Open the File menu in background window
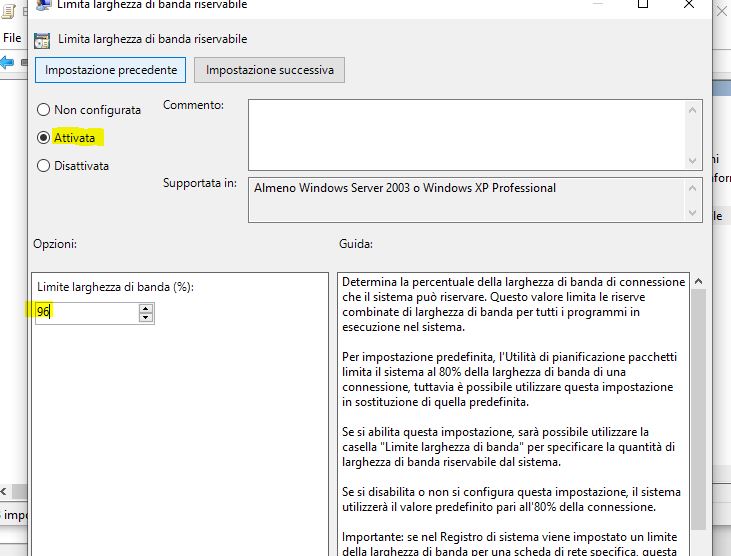 pos(12,38)
